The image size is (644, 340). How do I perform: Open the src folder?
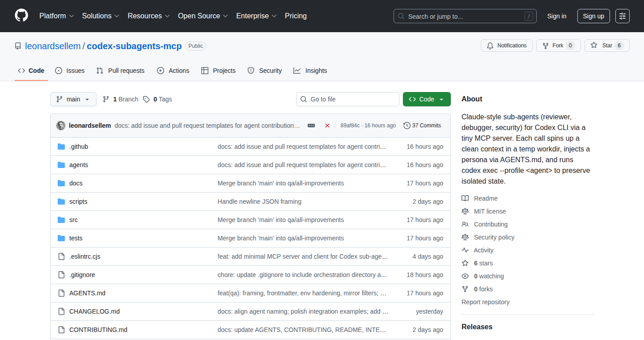tap(73, 220)
